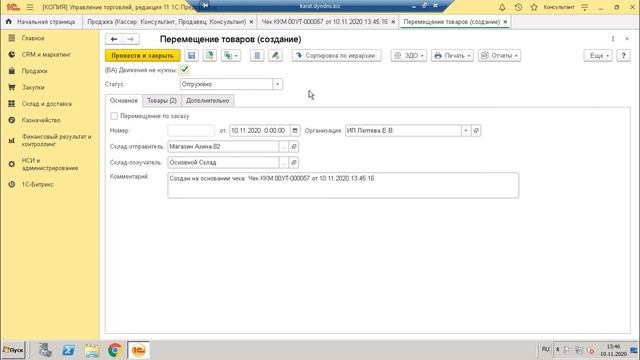
Task: Open the create-based-on dropdown button
Action: pos(231,56)
